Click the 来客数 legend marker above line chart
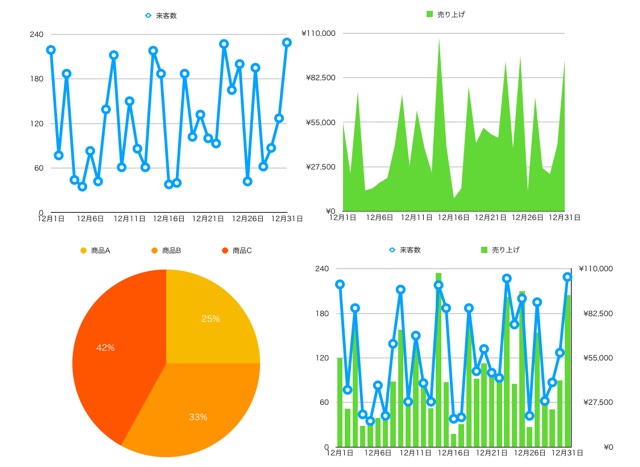 [148, 16]
